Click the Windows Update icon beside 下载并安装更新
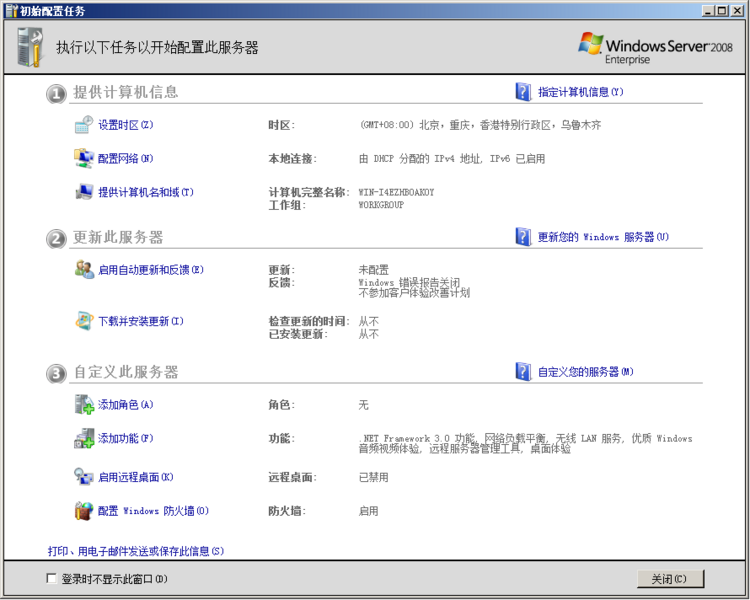Viewport: 750px width, 600px height. point(84,321)
